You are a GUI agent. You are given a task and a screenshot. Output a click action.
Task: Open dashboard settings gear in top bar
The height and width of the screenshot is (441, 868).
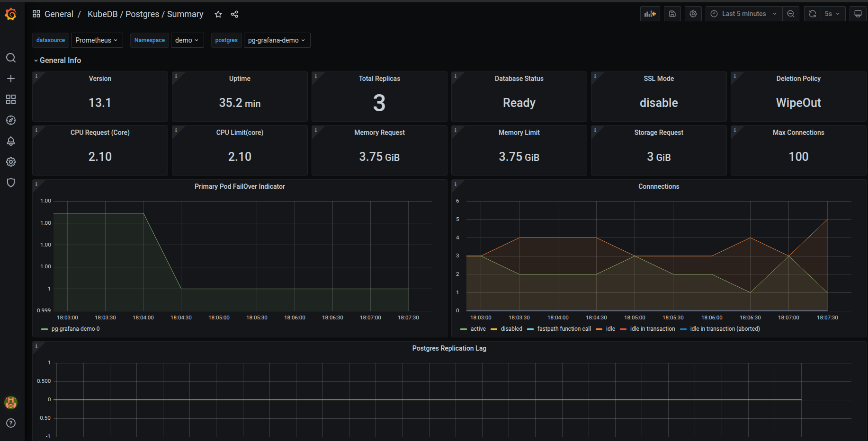pyautogui.click(x=693, y=14)
